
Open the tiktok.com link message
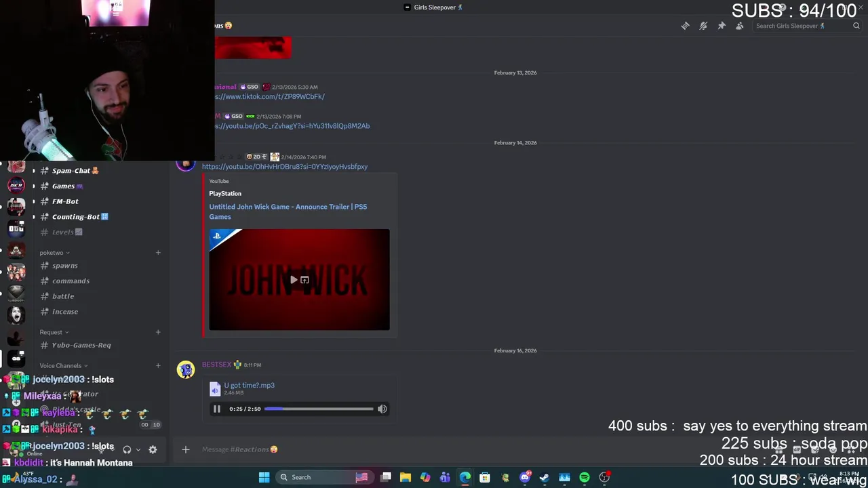[270, 96]
